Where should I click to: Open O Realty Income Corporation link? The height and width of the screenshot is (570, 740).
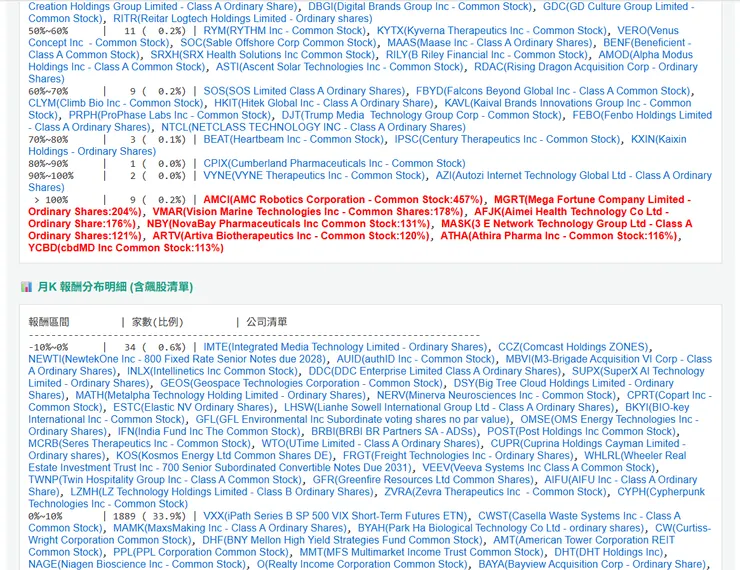(x=362, y=564)
